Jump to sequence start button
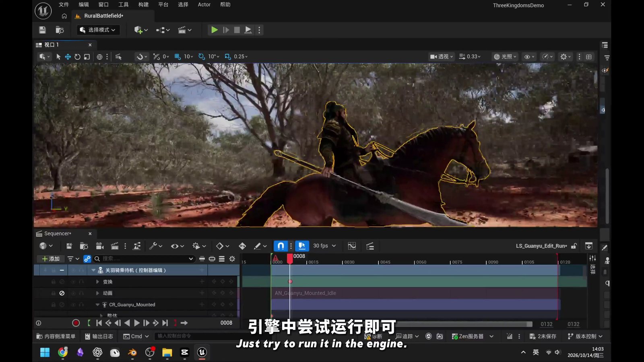This screenshot has width=644, height=362. 99,323
